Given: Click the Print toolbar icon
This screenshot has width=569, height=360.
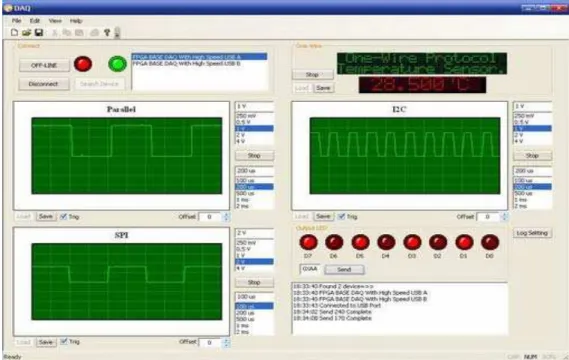Looking at the screenshot, I should [94, 33].
